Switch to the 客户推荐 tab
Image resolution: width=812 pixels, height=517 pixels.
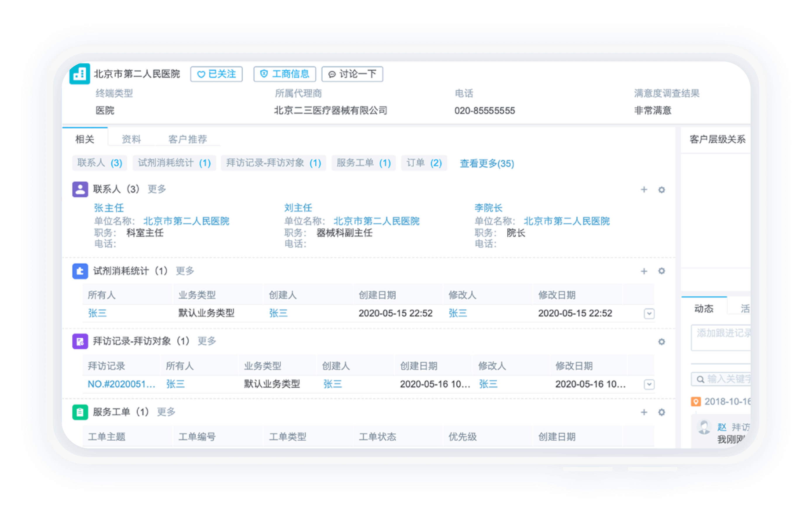pyautogui.click(x=187, y=139)
